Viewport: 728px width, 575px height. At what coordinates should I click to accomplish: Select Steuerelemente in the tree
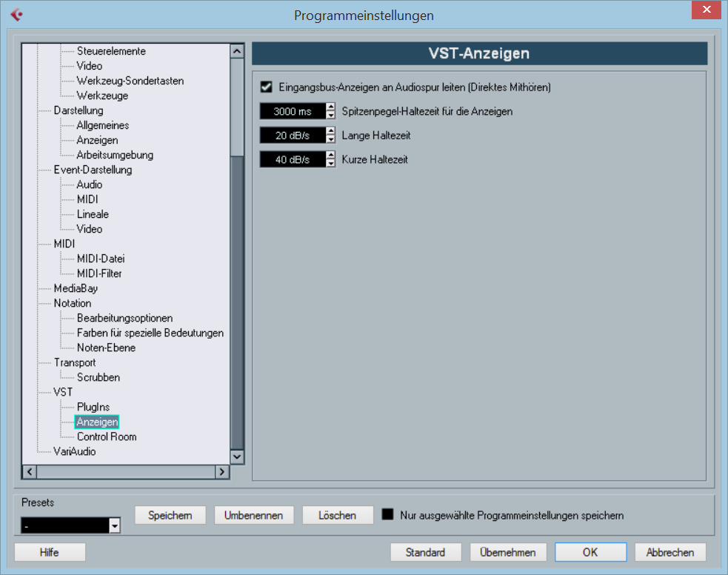(x=111, y=51)
